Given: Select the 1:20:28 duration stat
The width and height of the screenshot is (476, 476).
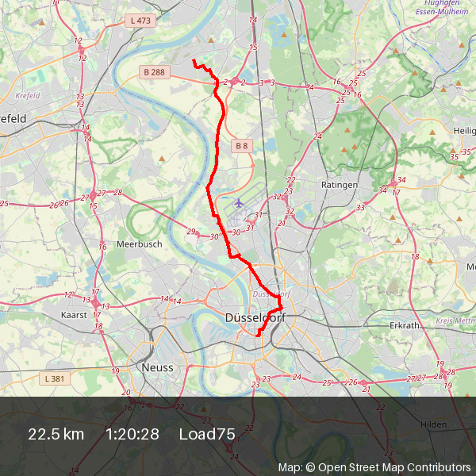Looking at the screenshot, I should [132, 434].
